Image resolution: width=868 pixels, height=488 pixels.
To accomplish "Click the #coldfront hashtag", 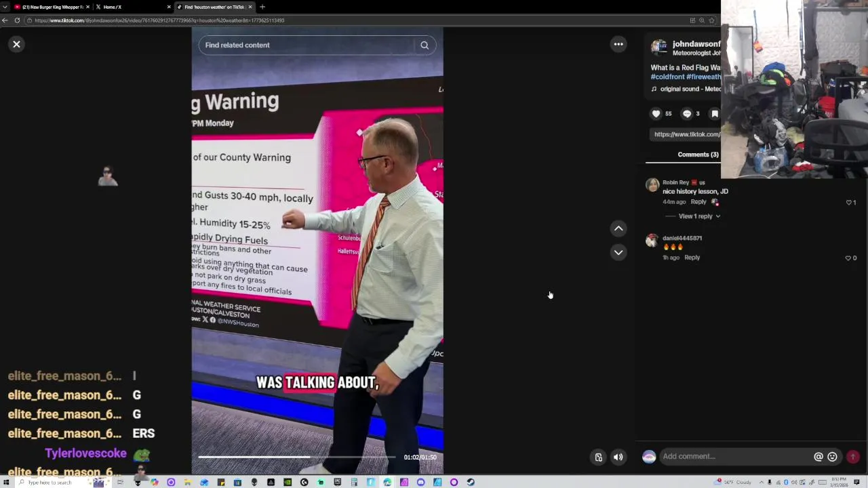I will pos(667,77).
